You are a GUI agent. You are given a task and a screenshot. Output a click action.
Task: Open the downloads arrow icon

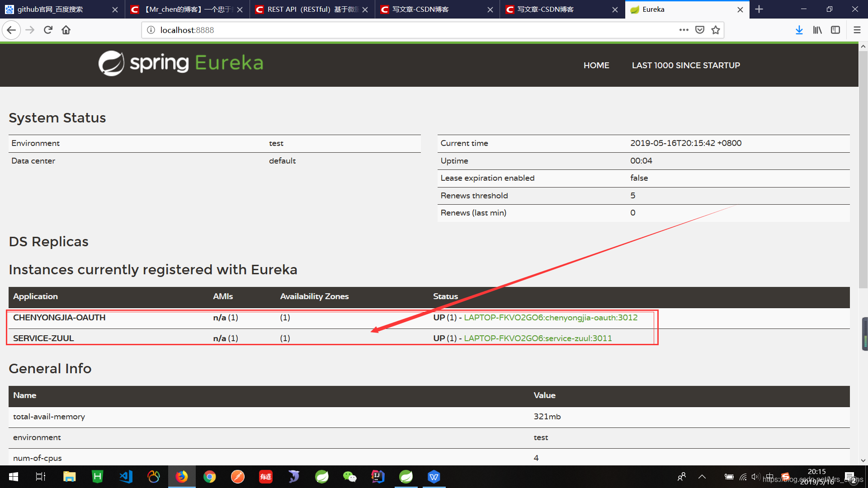pos(799,30)
